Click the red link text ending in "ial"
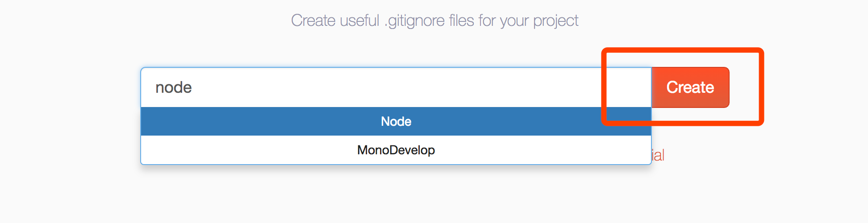Image resolution: width=868 pixels, height=223 pixels. [x=658, y=155]
